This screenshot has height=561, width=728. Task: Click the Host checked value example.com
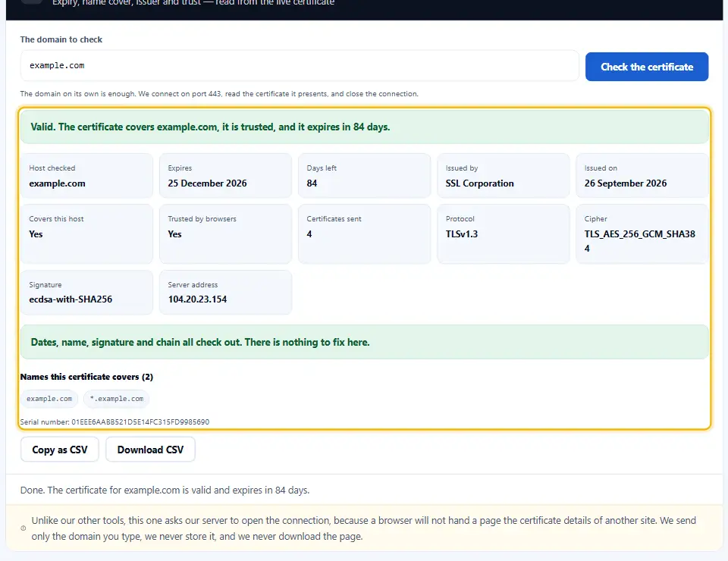pyautogui.click(x=57, y=183)
